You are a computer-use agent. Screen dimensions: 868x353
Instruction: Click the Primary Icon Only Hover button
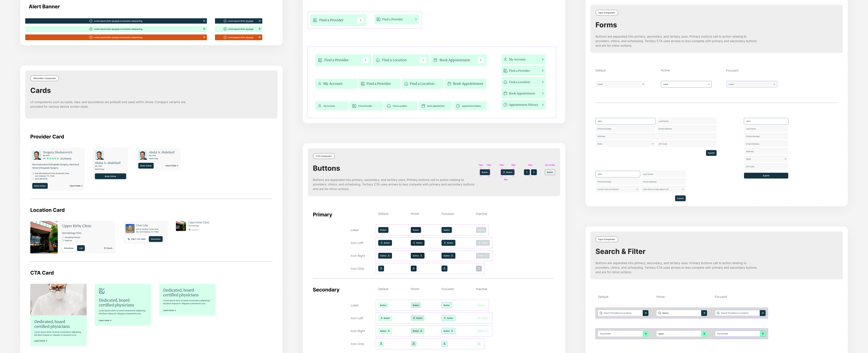tap(414, 268)
